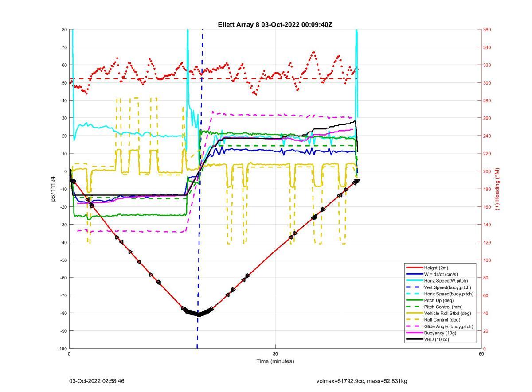The image size is (532, 392).
Task: Select legend entry "Pitch Up (deg)"
Action: (x=439, y=300)
